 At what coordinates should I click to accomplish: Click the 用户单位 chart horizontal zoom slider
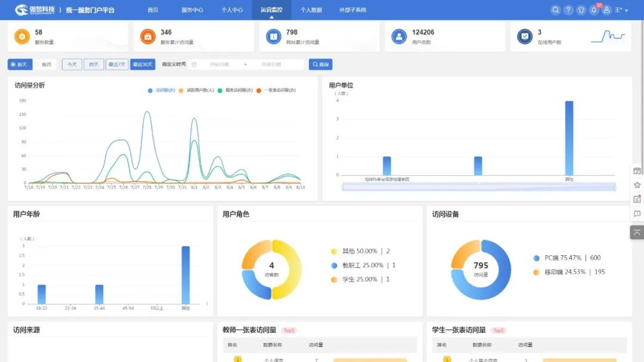click(x=478, y=187)
